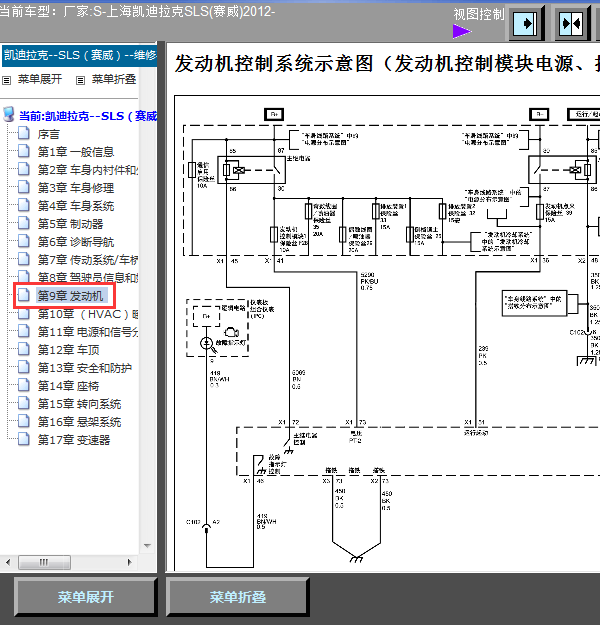
Task: Click the page icon next to 第17章 变速器
Action: pyautogui.click(x=24, y=439)
